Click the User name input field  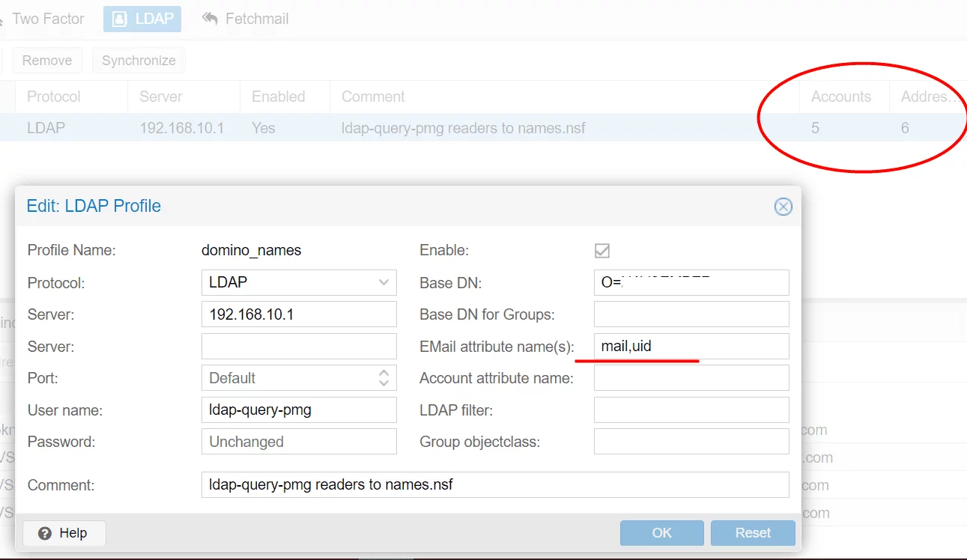coord(298,410)
